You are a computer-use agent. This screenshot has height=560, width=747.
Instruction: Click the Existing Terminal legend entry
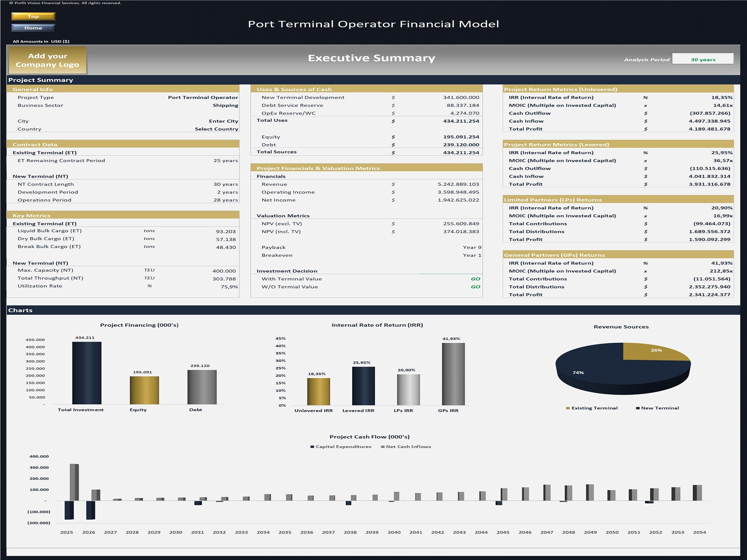[x=593, y=408]
